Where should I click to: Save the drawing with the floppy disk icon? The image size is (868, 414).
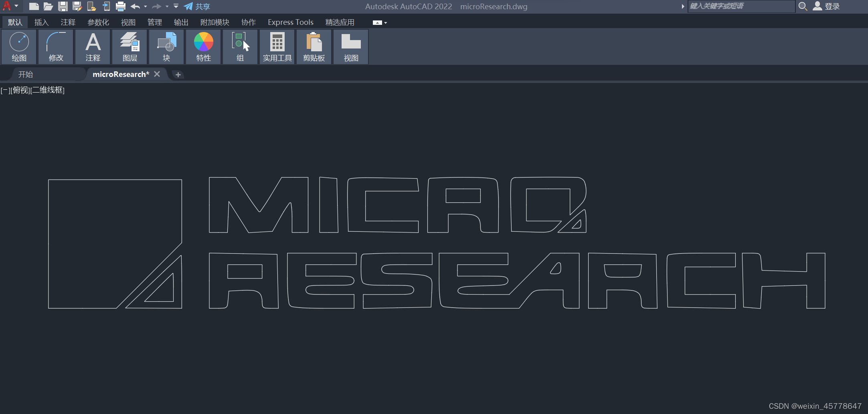[x=63, y=6]
